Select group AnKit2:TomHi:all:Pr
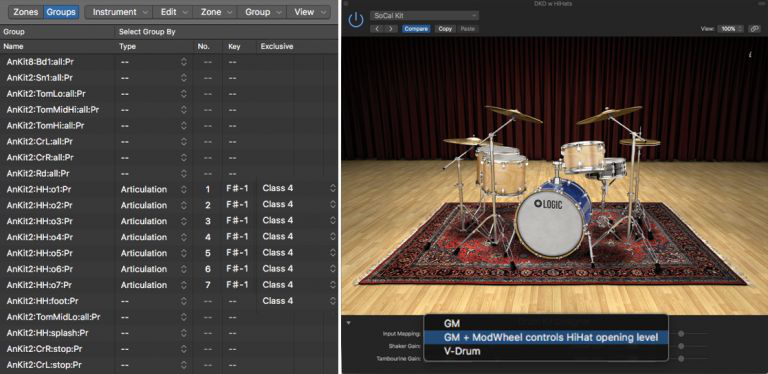 pos(45,125)
